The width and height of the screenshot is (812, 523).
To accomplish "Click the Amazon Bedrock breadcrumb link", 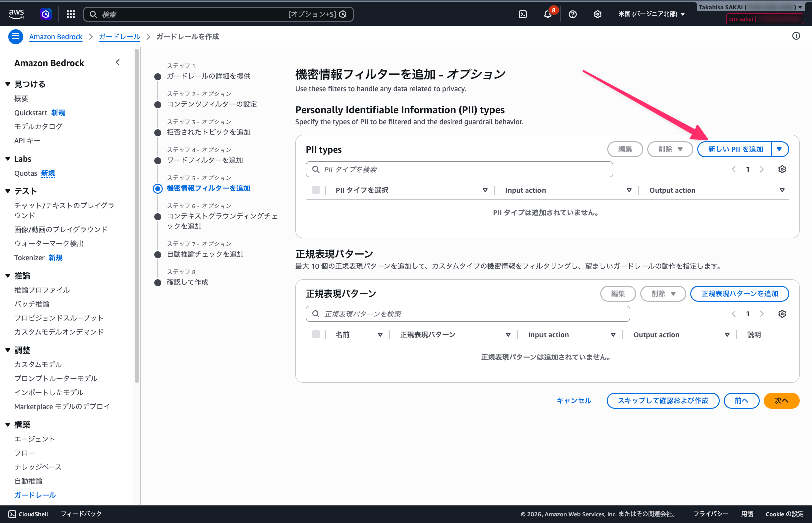I will (56, 37).
